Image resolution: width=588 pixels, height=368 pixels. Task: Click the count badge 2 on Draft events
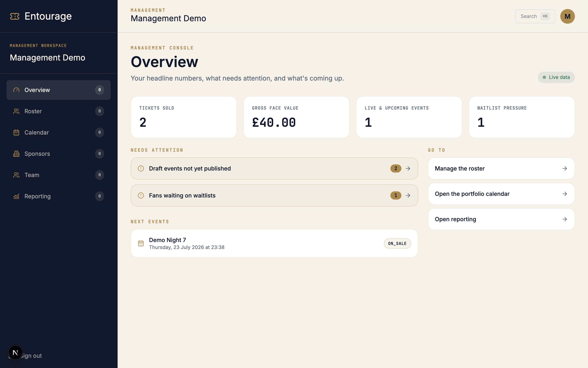396,168
